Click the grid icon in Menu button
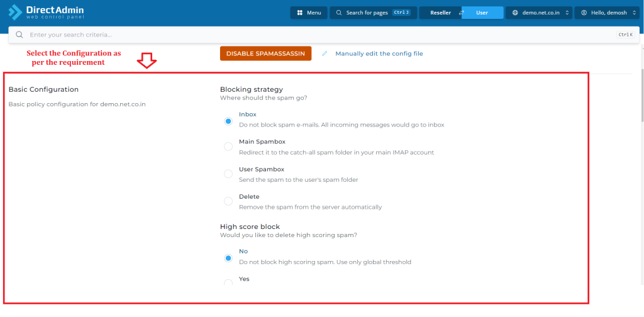Image resolution: width=644 pixels, height=317 pixels. 300,13
